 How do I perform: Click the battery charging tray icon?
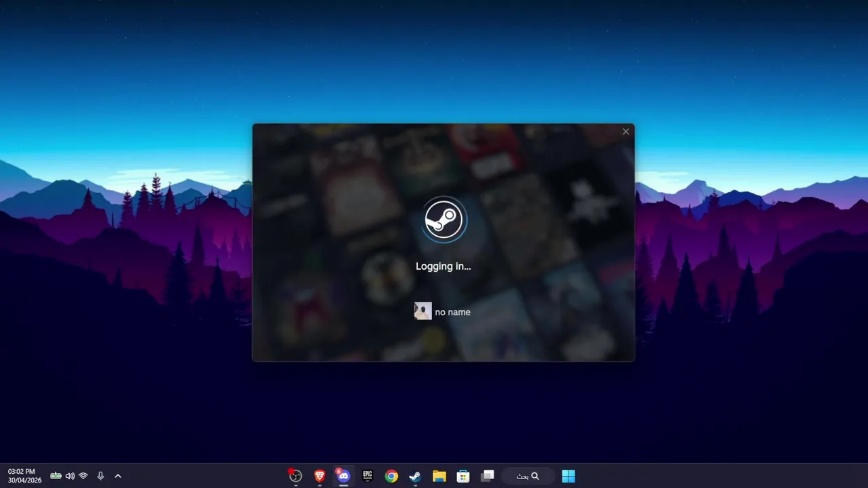click(56, 476)
